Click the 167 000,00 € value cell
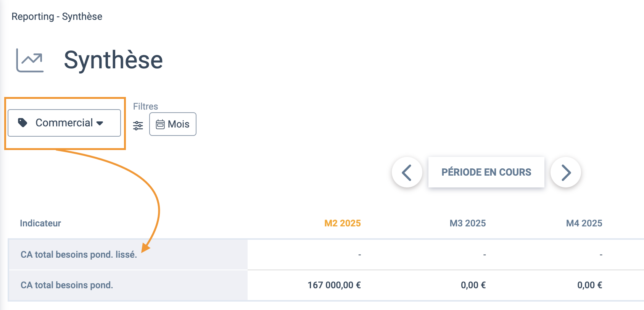The image size is (644, 310). tap(334, 285)
